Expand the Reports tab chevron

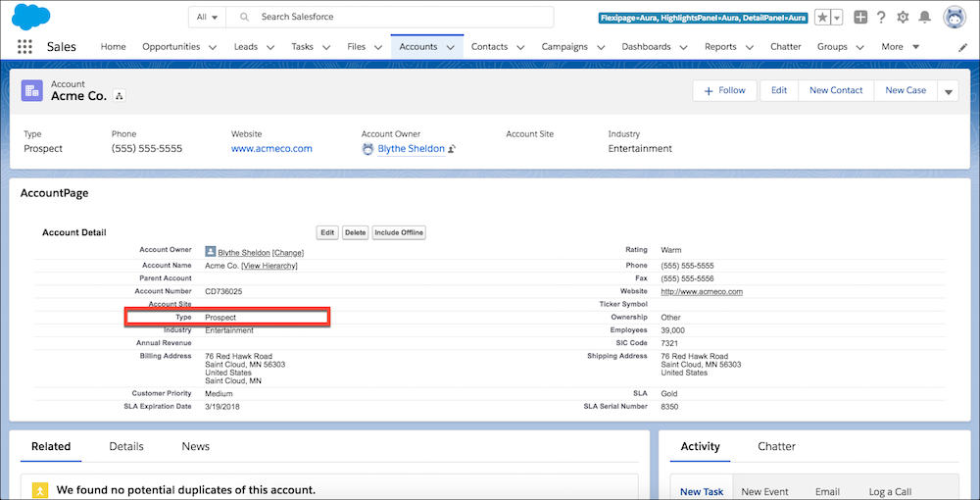click(x=749, y=47)
